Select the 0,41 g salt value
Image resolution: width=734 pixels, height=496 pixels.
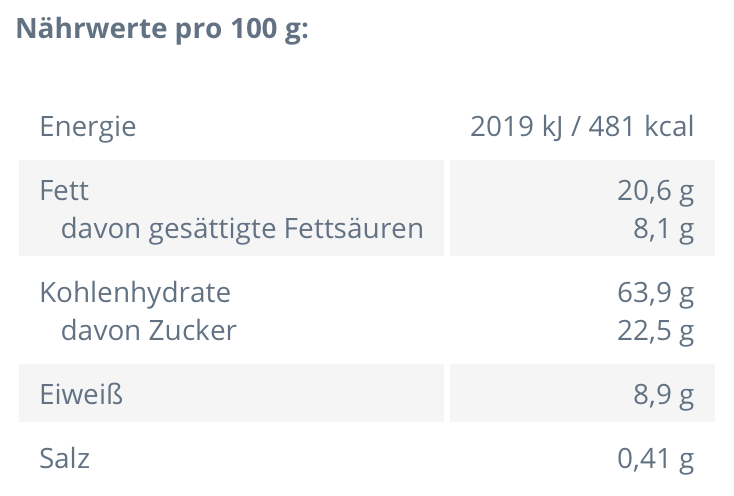655,459
